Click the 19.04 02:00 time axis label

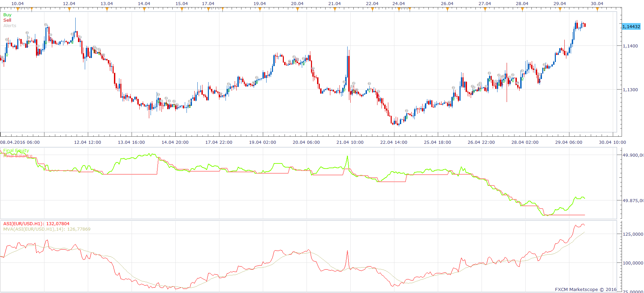click(x=262, y=142)
